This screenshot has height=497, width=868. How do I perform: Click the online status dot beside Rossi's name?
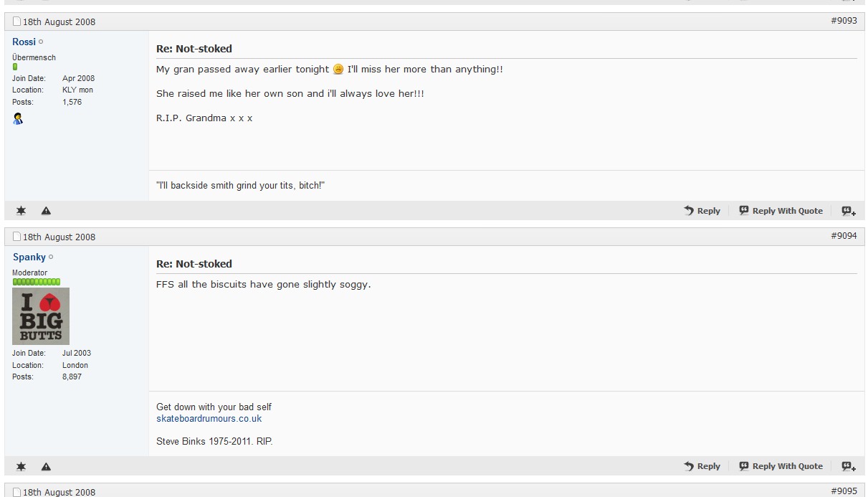[41, 42]
